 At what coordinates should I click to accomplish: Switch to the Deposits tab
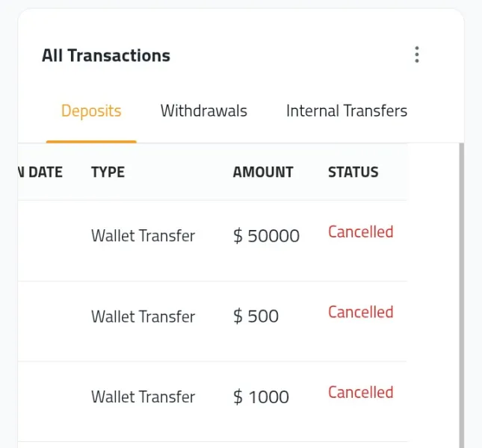tap(91, 111)
